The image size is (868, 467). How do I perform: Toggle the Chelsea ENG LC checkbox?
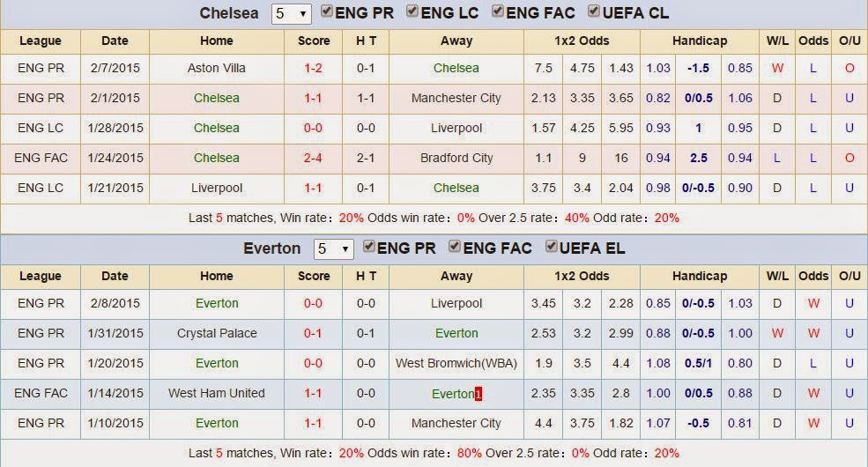click(x=412, y=11)
